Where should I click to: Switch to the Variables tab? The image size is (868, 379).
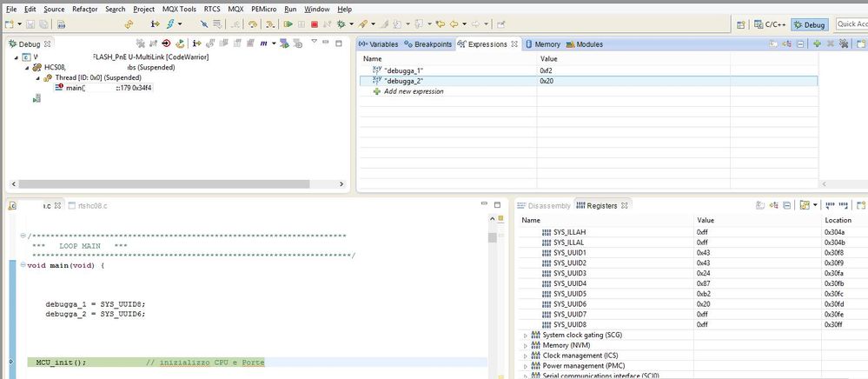379,44
